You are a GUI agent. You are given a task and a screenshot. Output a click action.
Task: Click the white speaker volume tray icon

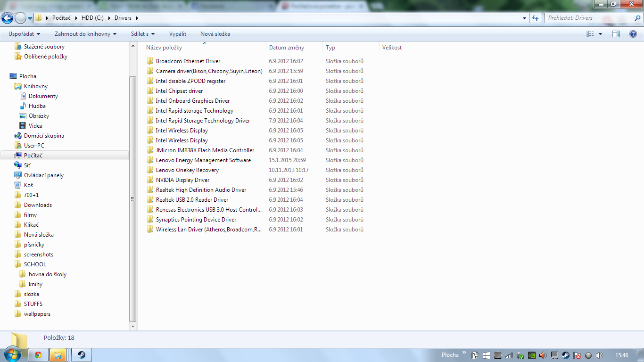[599, 355]
